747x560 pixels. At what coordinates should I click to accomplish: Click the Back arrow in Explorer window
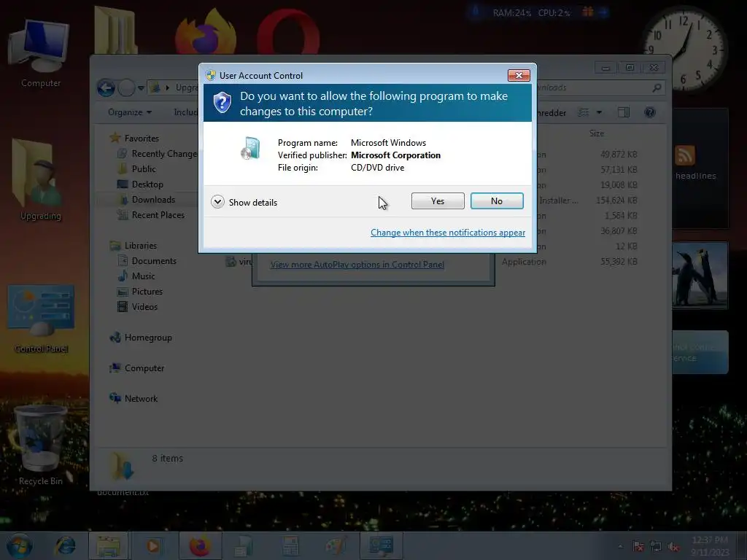point(106,88)
